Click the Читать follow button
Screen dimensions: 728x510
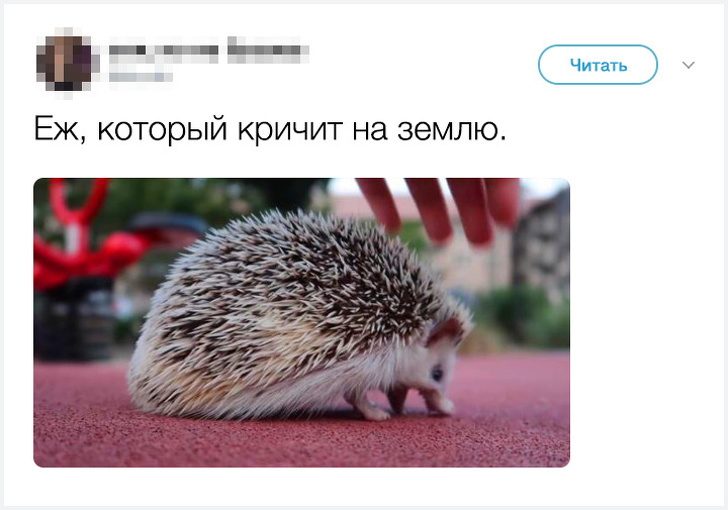(598, 65)
